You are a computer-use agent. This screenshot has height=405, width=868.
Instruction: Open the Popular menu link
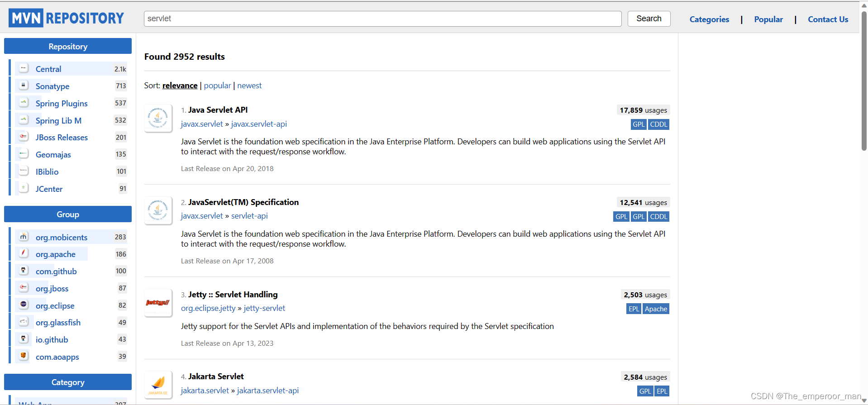pos(768,19)
